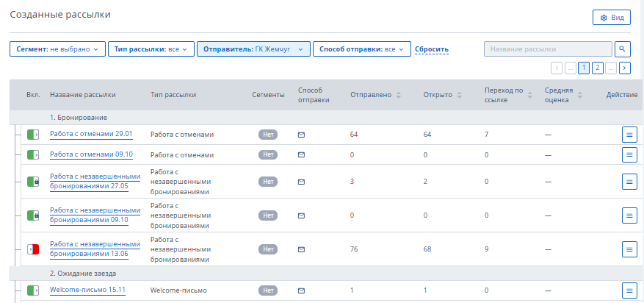This screenshot has height=303, width=644.
Task: Click Переход по ссылке value 9
Action: tap(486, 249)
